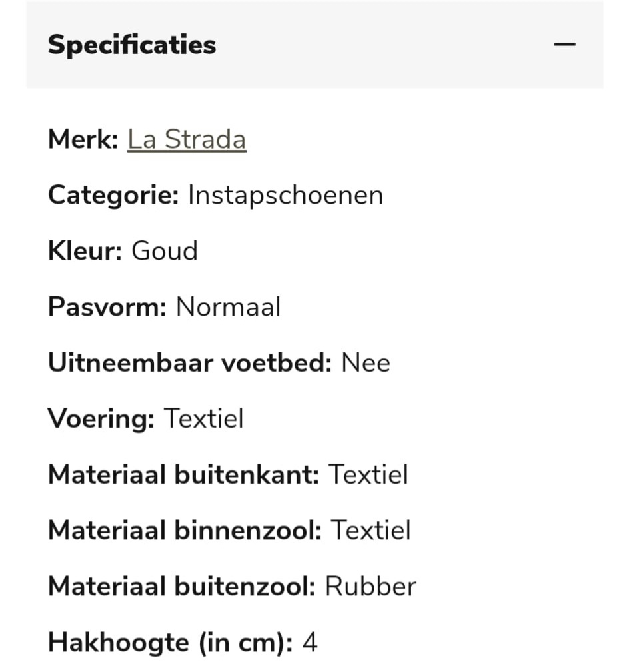Screen dimensions: 629x672
Task: Click the Pasvorm label
Action: tap(107, 308)
